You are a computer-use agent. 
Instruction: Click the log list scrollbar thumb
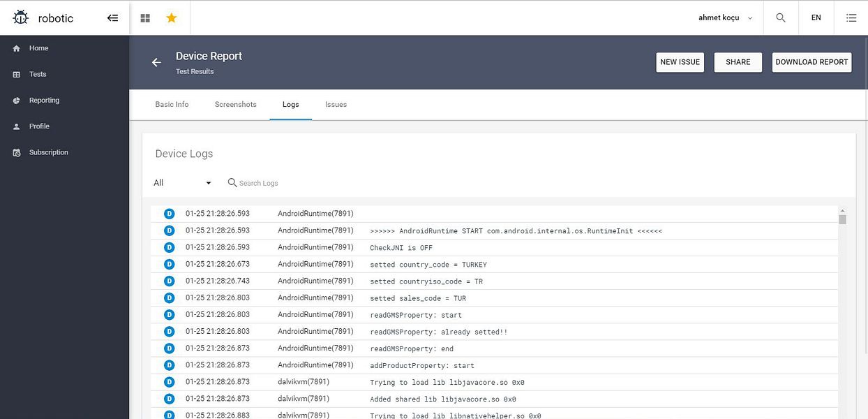point(842,219)
